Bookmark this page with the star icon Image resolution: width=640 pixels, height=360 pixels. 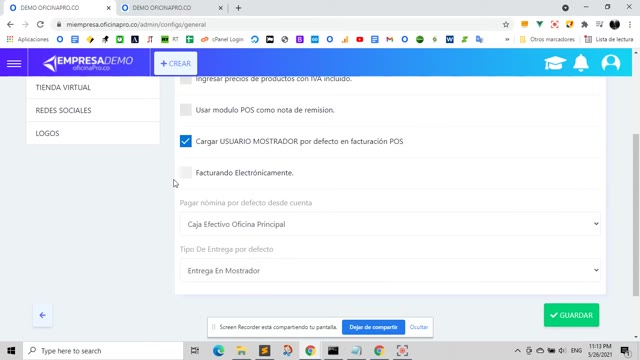pyautogui.click(x=506, y=24)
